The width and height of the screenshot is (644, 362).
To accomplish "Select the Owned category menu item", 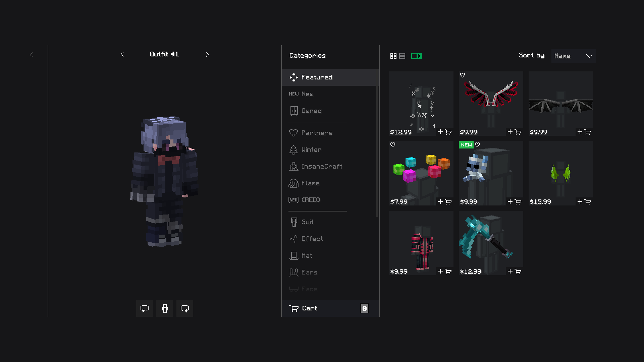I will 311,110.
